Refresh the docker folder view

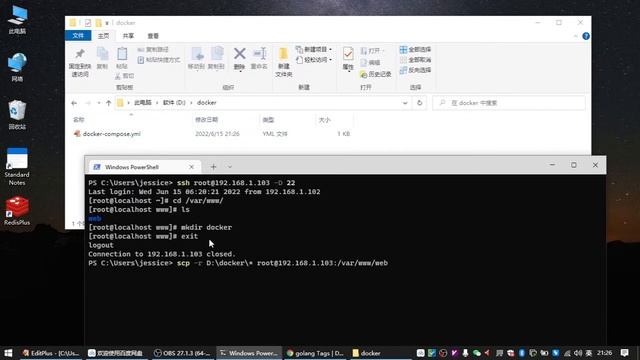pyautogui.click(x=420, y=103)
